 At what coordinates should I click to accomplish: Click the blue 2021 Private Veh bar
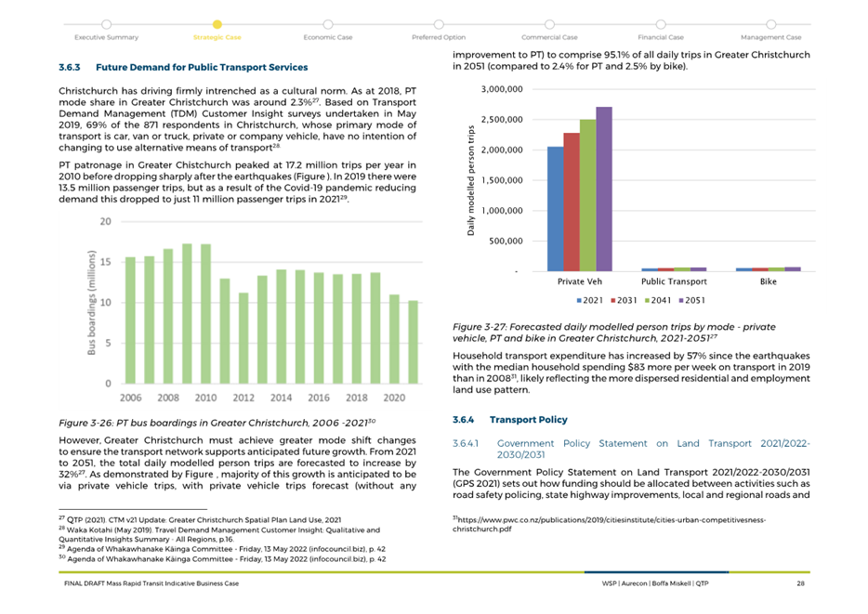coord(555,209)
